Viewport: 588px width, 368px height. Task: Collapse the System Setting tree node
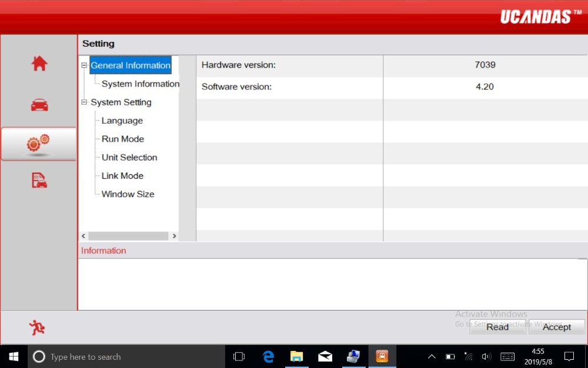84,102
